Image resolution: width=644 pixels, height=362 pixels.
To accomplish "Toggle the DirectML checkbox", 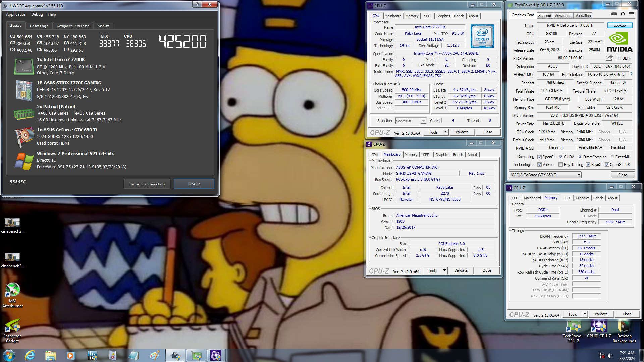I will point(612,157).
